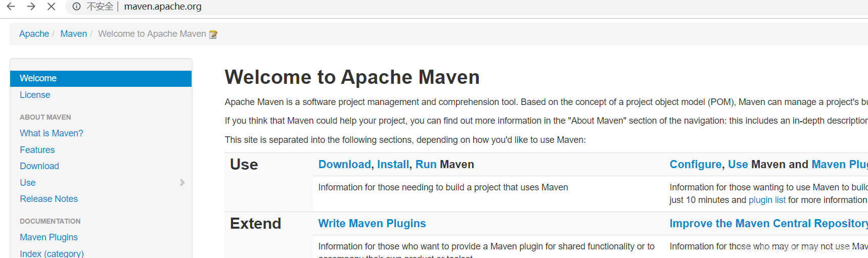Click the edit page icon beside breadcrumb
The height and width of the screenshot is (258, 868).
click(x=213, y=34)
